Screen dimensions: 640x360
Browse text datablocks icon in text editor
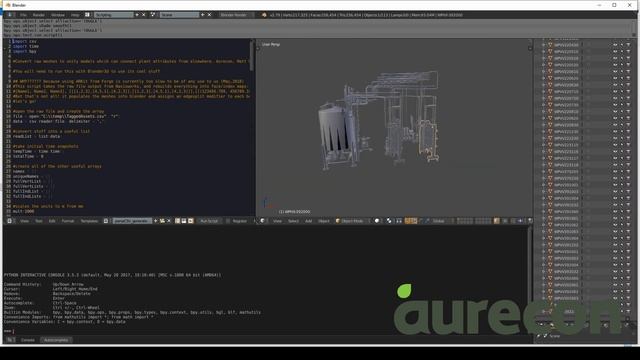106,221
